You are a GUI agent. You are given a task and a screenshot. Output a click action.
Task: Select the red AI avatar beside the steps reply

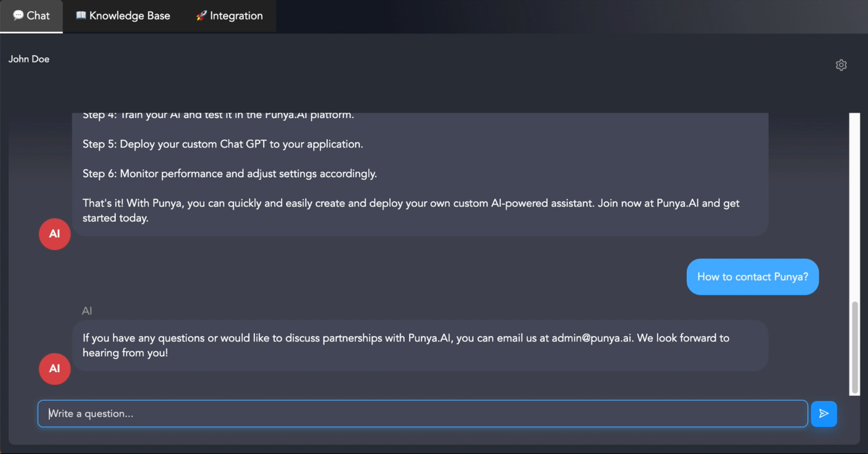(54, 233)
